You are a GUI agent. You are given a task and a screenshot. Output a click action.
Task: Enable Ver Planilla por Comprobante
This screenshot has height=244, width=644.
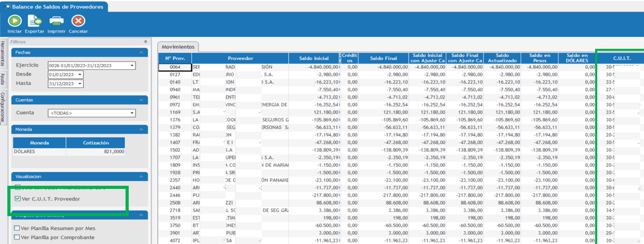[x=17, y=237]
